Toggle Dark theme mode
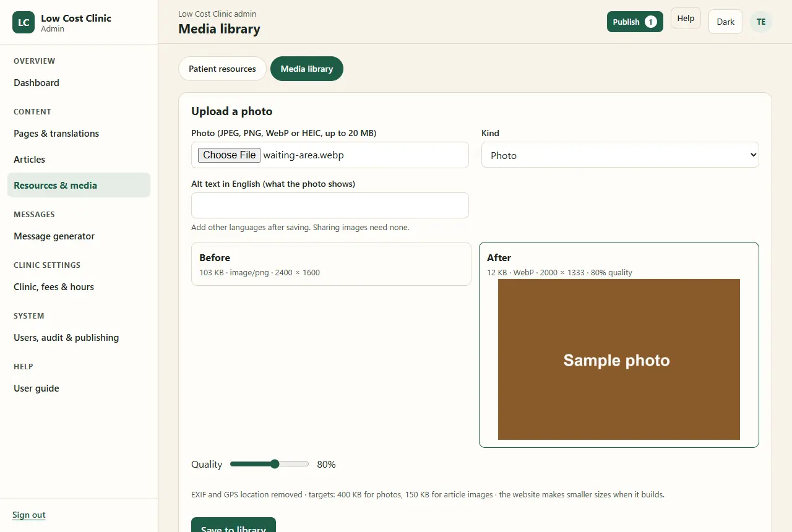The width and height of the screenshot is (792, 532). 725,22
